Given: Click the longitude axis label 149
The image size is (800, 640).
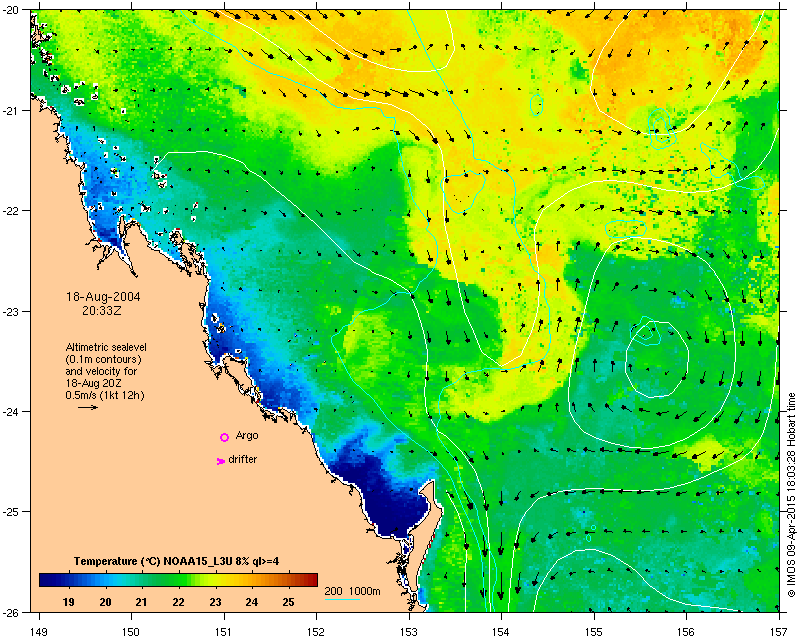Looking at the screenshot, I should [39, 632].
